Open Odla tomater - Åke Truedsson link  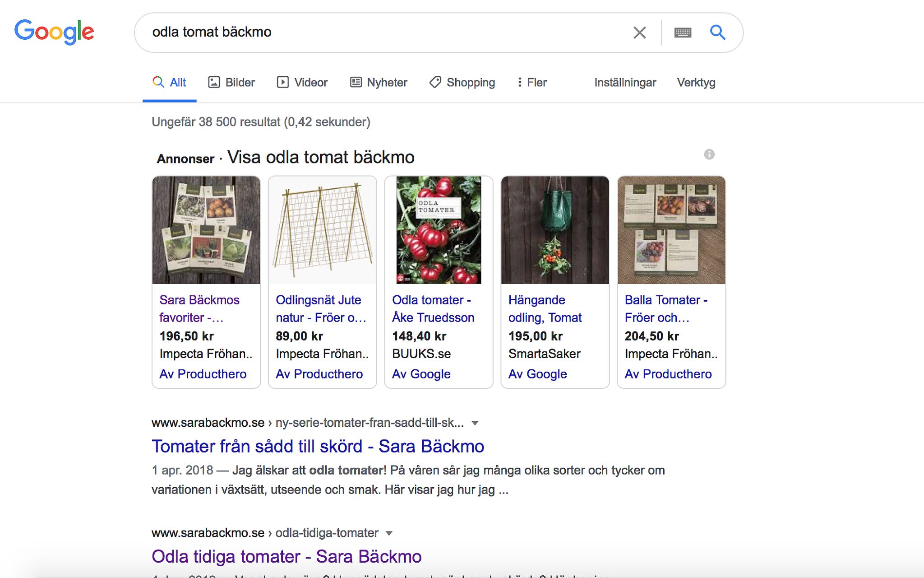click(433, 309)
